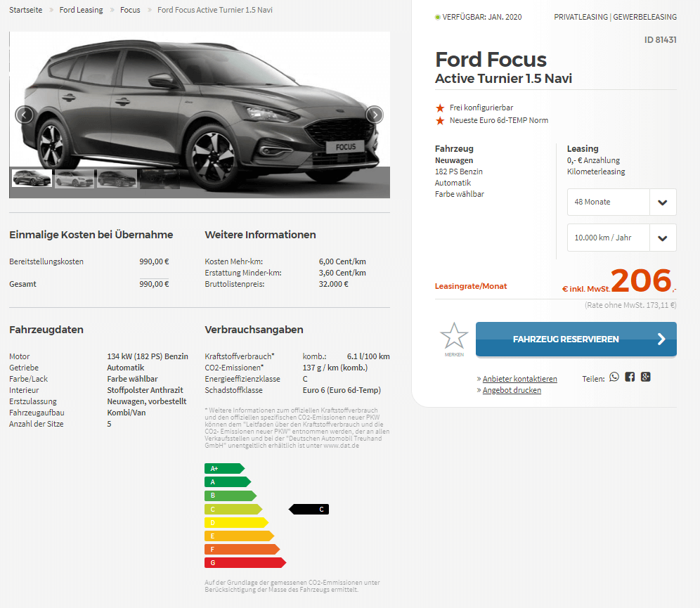Select the second white car thumbnail
This screenshot has height=608, width=700.
pyautogui.click(x=74, y=179)
